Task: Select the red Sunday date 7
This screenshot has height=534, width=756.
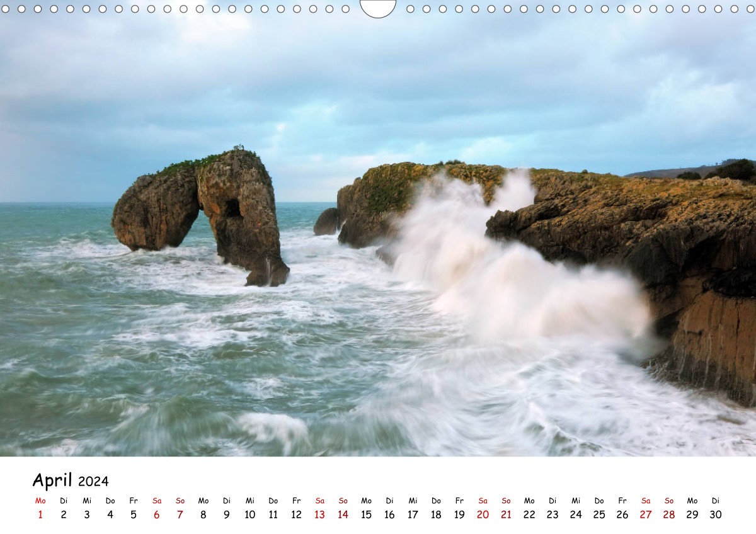Action: click(180, 514)
